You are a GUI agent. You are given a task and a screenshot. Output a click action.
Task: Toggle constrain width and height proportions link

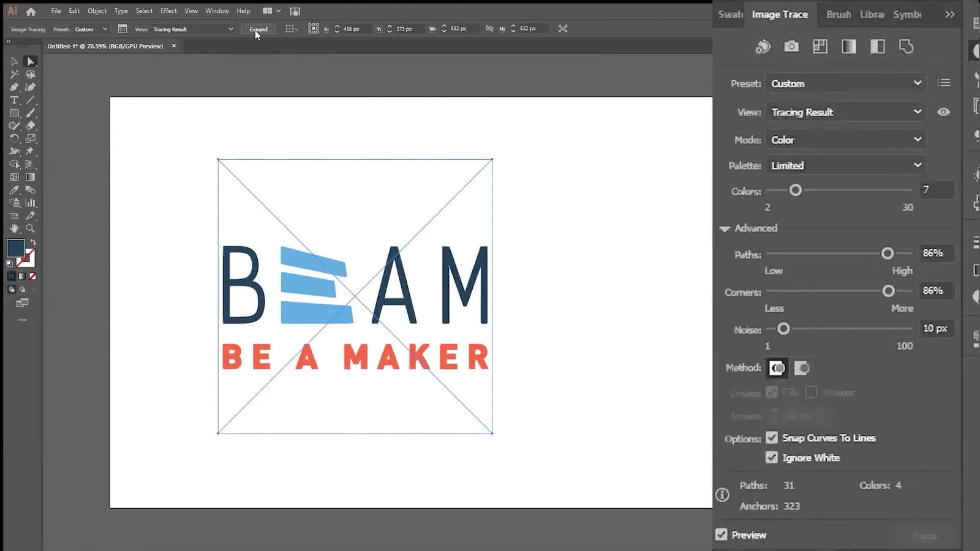coord(489,29)
